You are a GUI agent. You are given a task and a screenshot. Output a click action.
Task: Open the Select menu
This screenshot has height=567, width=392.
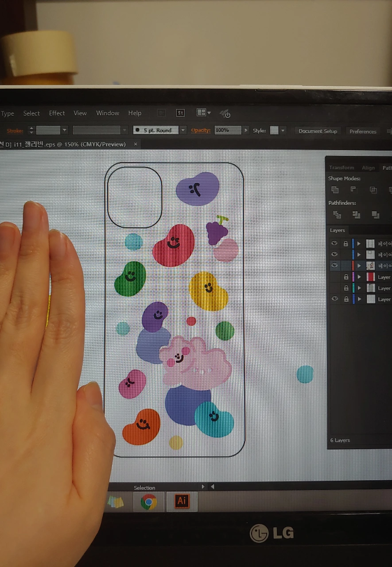(31, 113)
